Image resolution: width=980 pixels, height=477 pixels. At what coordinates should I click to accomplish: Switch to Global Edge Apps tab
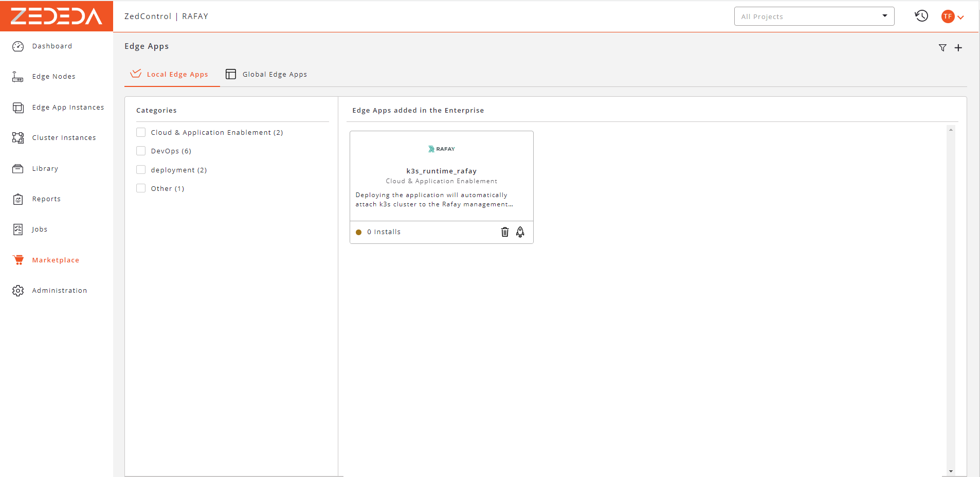[x=266, y=74]
